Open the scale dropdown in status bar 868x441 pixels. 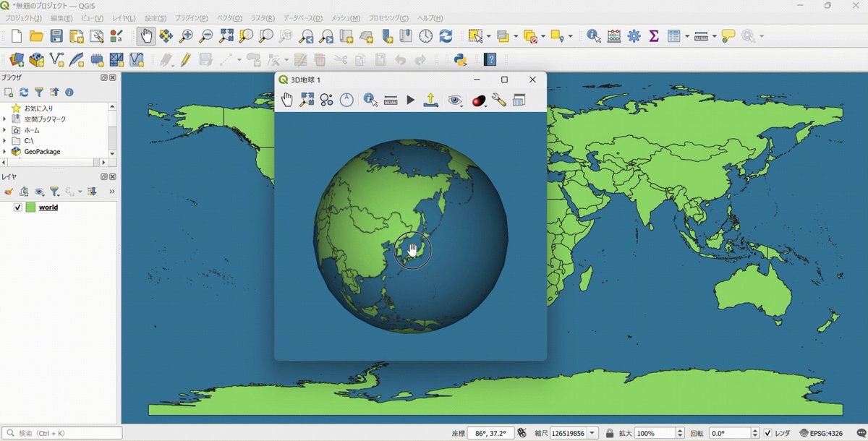point(593,433)
